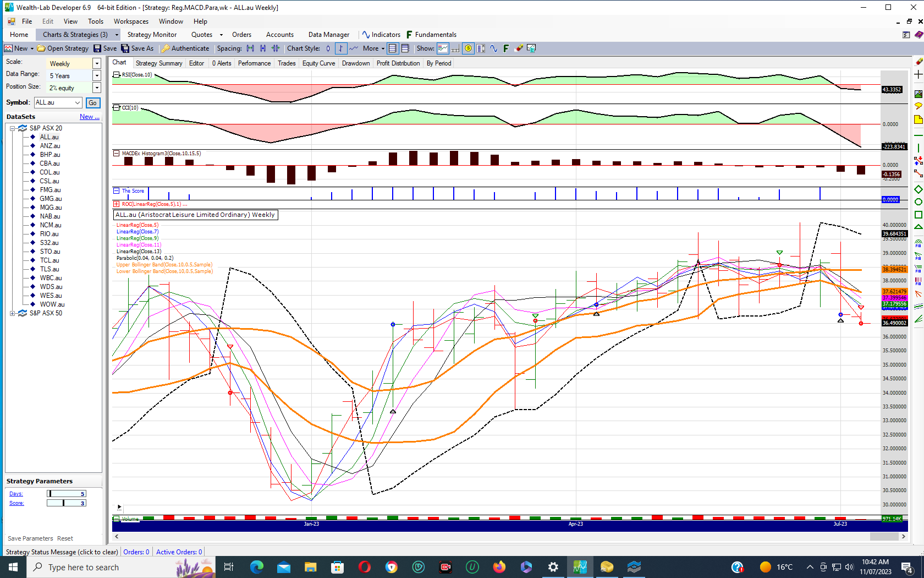Select the vertical line drawing tool
Image resolution: width=924 pixels, height=578 pixels.
[918, 148]
